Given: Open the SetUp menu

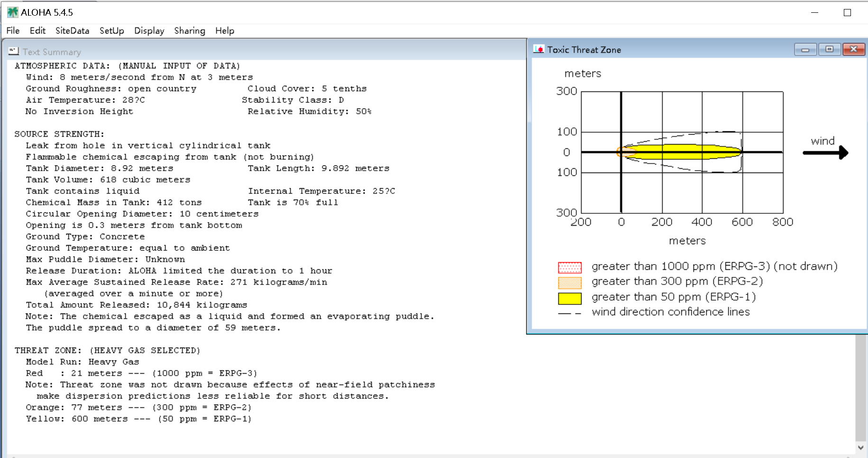Looking at the screenshot, I should 111,31.
